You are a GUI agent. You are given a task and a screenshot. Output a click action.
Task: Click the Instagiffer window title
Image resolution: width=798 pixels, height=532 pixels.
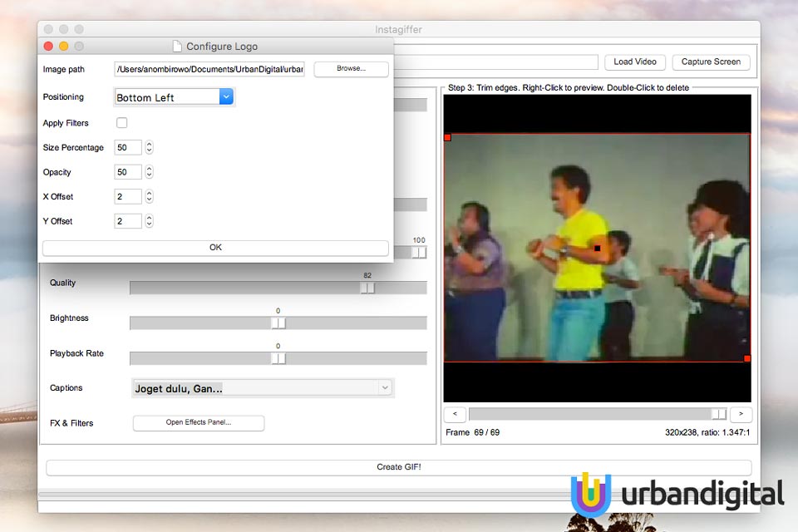398,30
